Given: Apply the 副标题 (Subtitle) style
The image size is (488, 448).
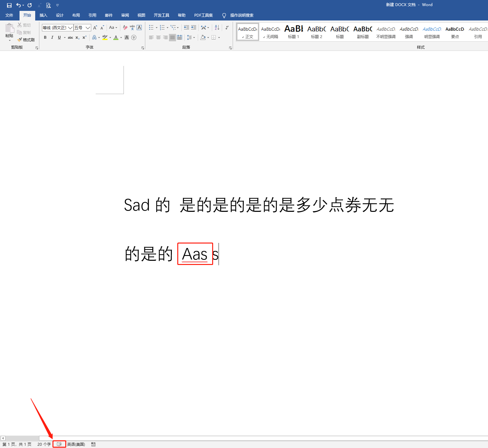Looking at the screenshot, I should [363, 32].
